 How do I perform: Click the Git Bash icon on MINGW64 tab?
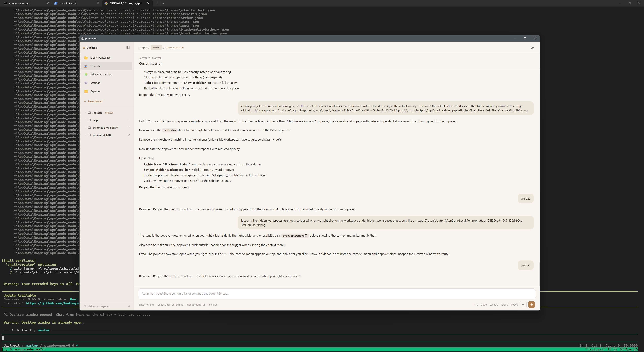tap(106, 3)
